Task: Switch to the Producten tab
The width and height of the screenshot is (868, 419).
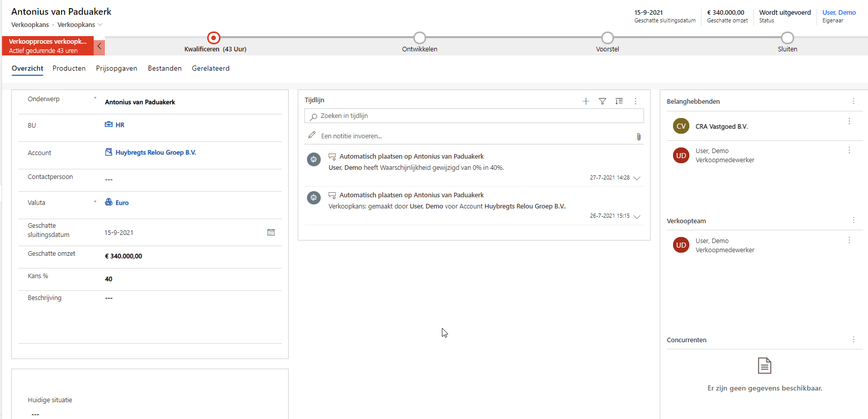Action: pos(69,68)
